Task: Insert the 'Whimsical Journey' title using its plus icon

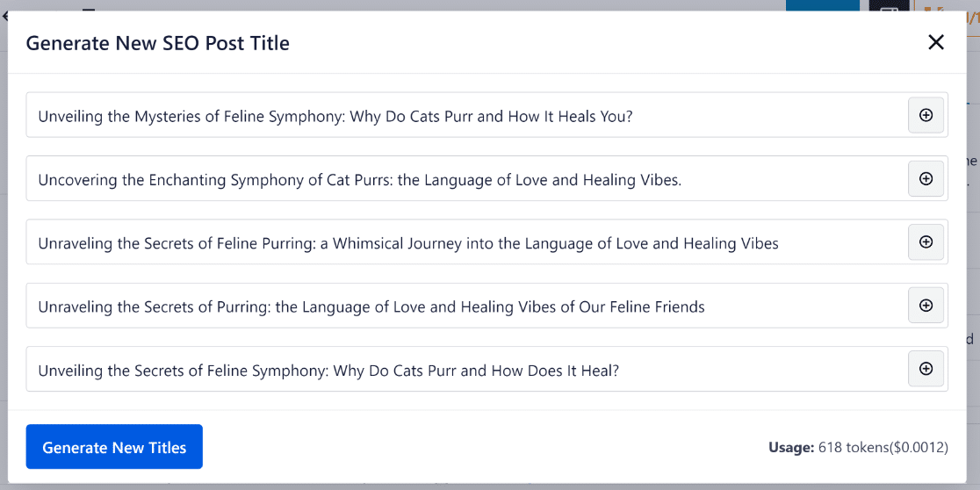Action: pyautogui.click(x=926, y=242)
